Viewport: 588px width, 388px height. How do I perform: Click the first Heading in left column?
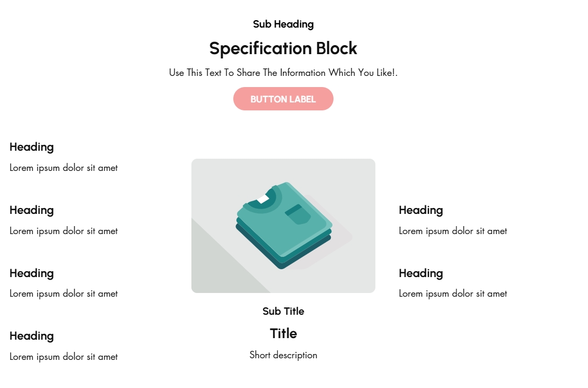point(32,147)
